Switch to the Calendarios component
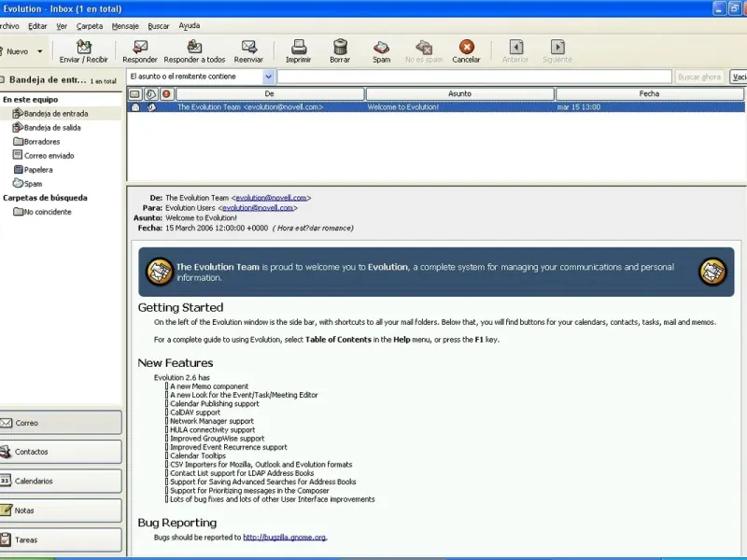The image size is (747, 560). [61, 481]
